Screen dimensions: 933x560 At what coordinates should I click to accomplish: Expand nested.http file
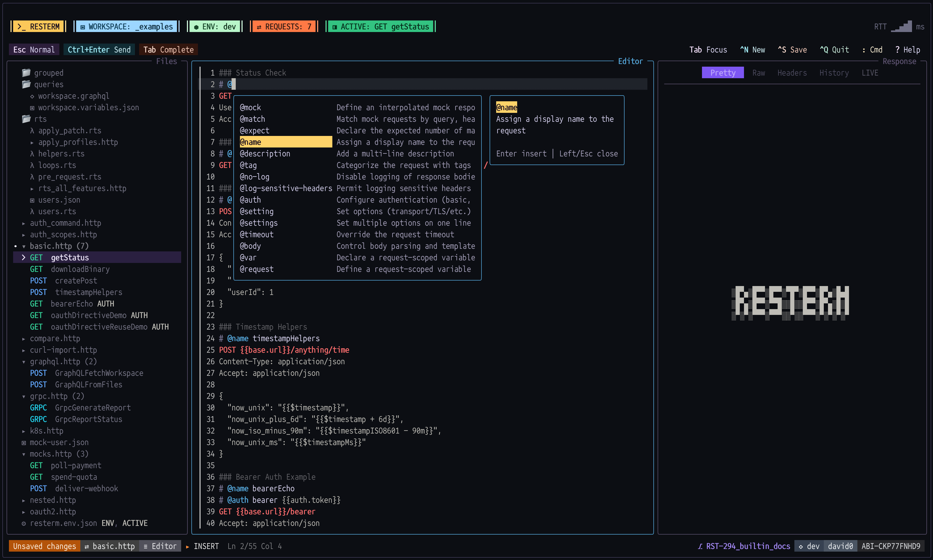(x=24, y=500)
